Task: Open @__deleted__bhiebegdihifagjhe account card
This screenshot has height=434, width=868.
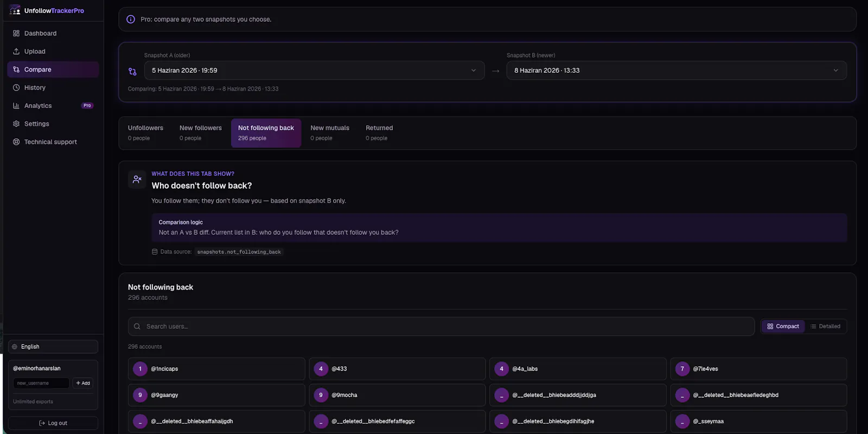Action: point(578,422)
